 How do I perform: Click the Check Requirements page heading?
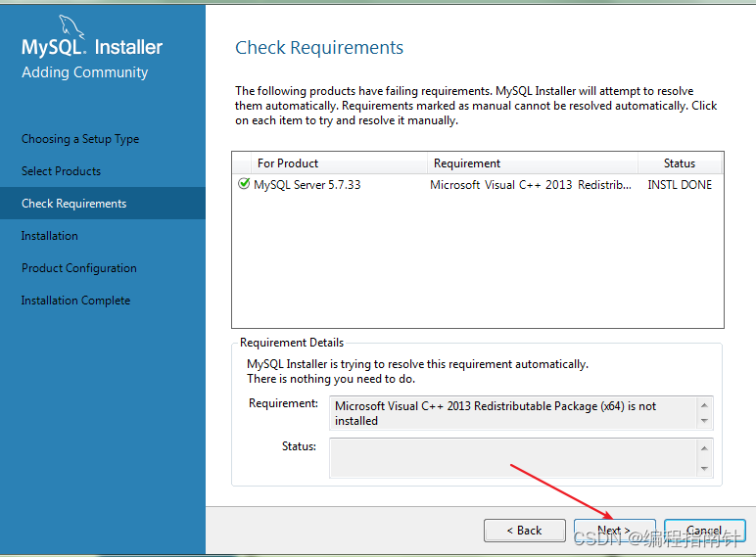319,48
